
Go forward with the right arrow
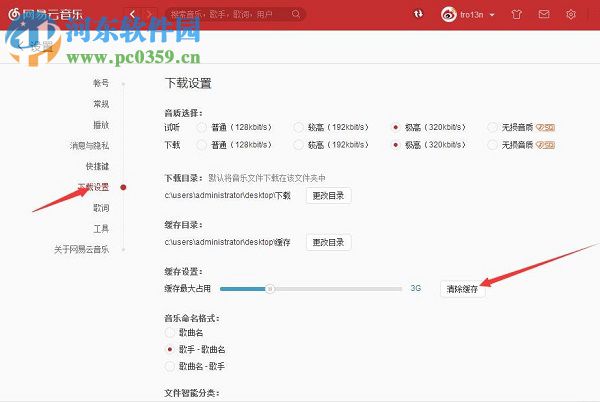click(x=148, y=15)
